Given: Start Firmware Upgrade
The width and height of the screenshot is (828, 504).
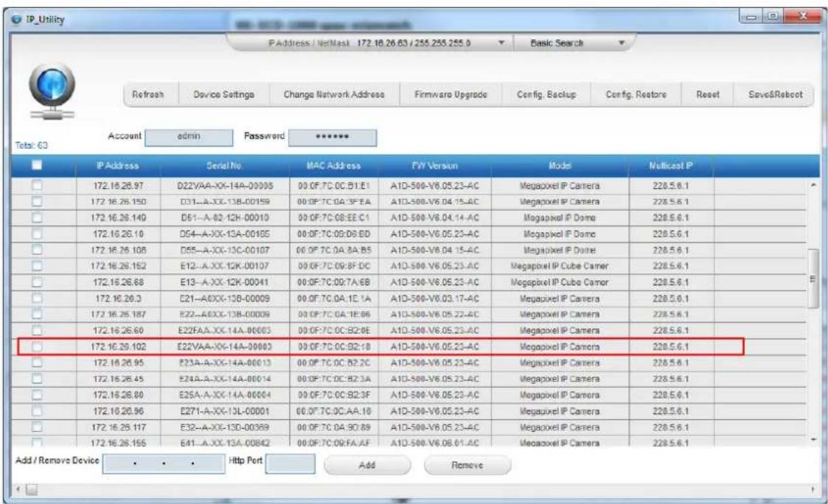Looking at the screenshot, I should pos(450,94).
